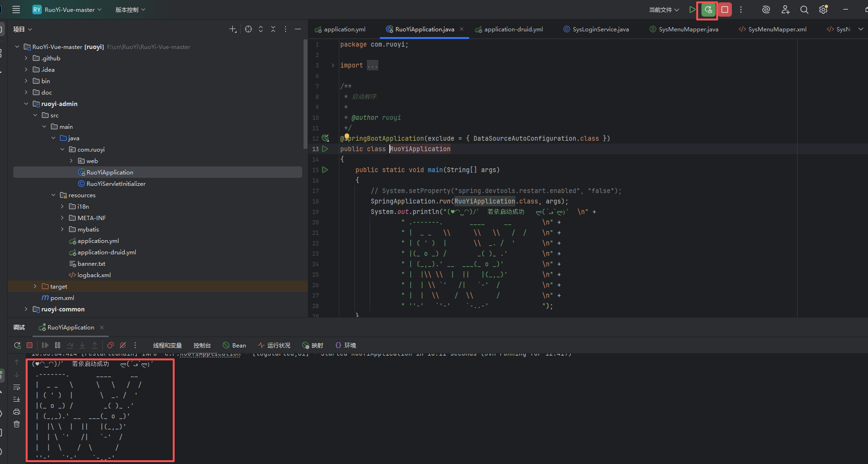Click the lightbulb quick-fix icon in the editor
The height and width of the screenshot is (464, 868).
[347, 136]
